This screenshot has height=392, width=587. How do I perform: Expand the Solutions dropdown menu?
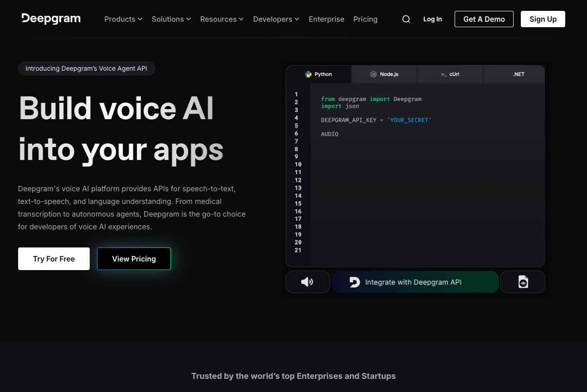171,19
